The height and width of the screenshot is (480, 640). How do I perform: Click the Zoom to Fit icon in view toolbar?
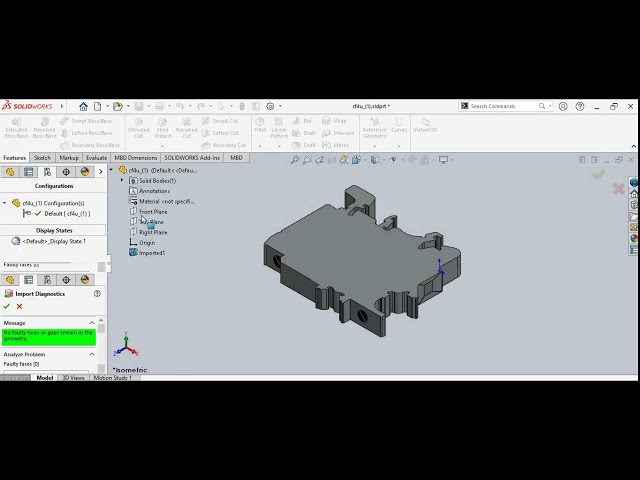[x=295, y=160]
